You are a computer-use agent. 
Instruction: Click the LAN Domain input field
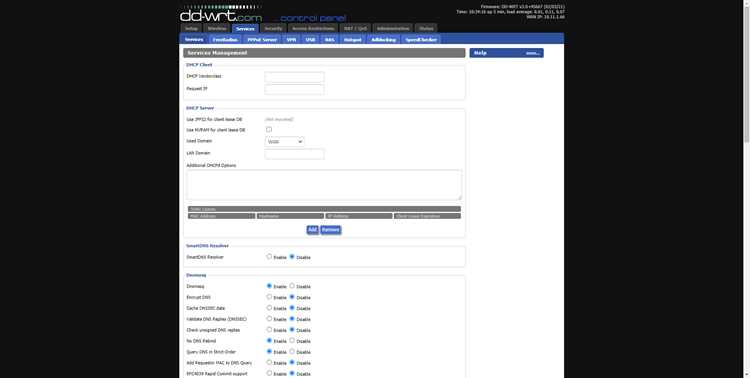pos(294,154)
